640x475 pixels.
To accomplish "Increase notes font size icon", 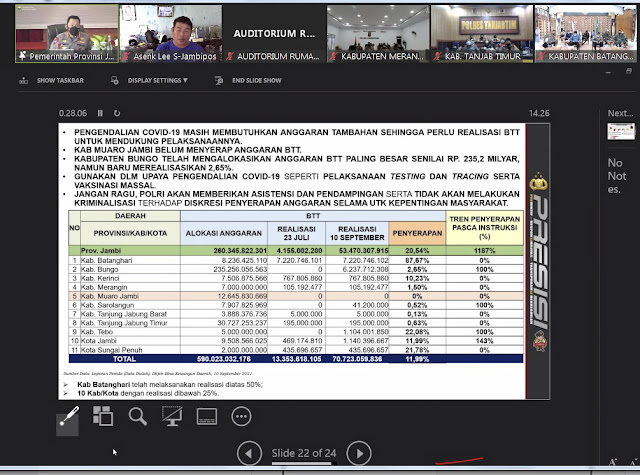I will point(613,462).
